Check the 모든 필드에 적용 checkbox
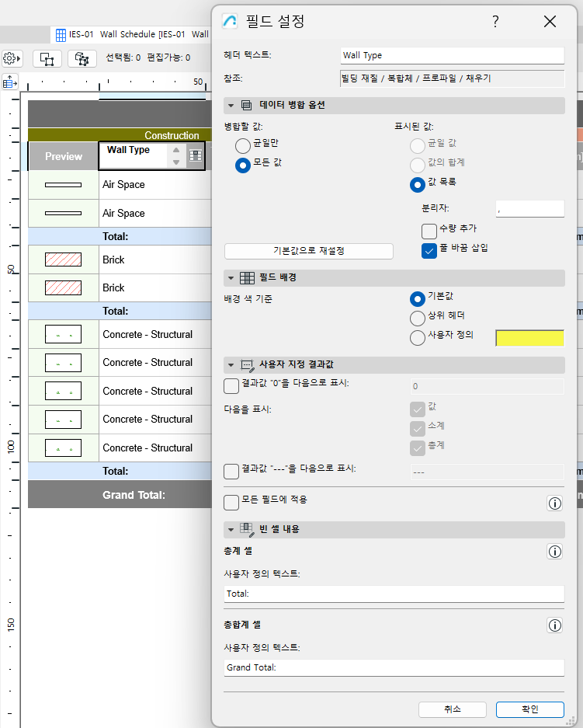The height and width of the screenshot is (728, 583). pyautogui.click(x=231, y=503)
